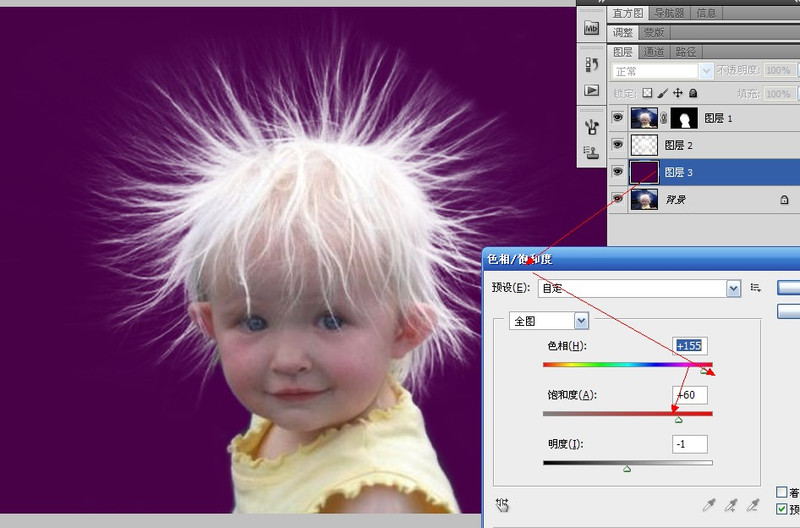Click the 填充 fill percentage field
The width and height of the screenshot is (800, 528).
[779, 94]
